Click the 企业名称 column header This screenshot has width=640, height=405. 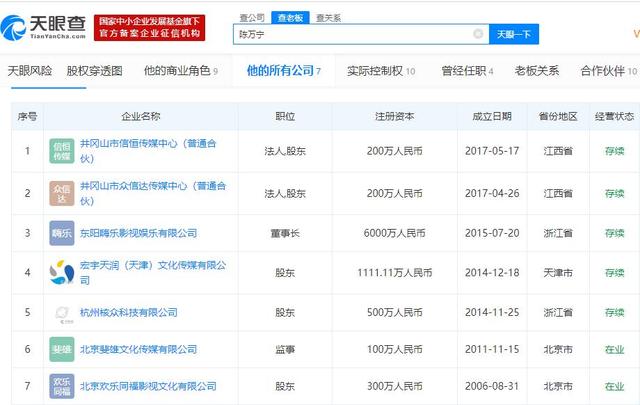[141, 116]
